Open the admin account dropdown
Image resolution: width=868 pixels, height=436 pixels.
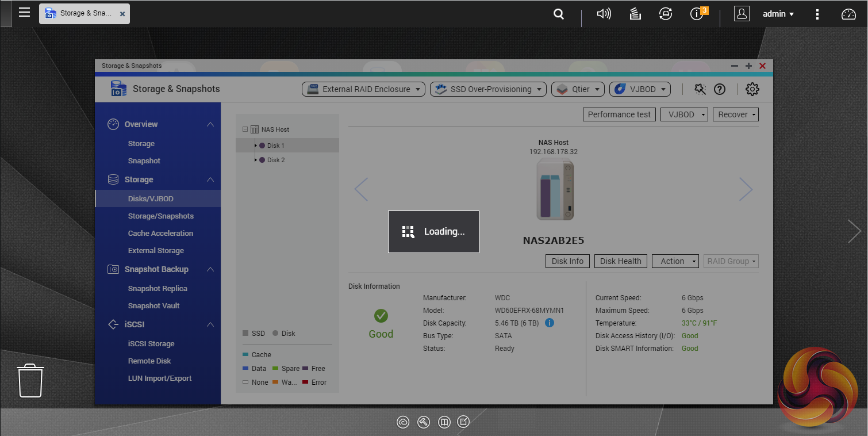(x=778, y=14)
